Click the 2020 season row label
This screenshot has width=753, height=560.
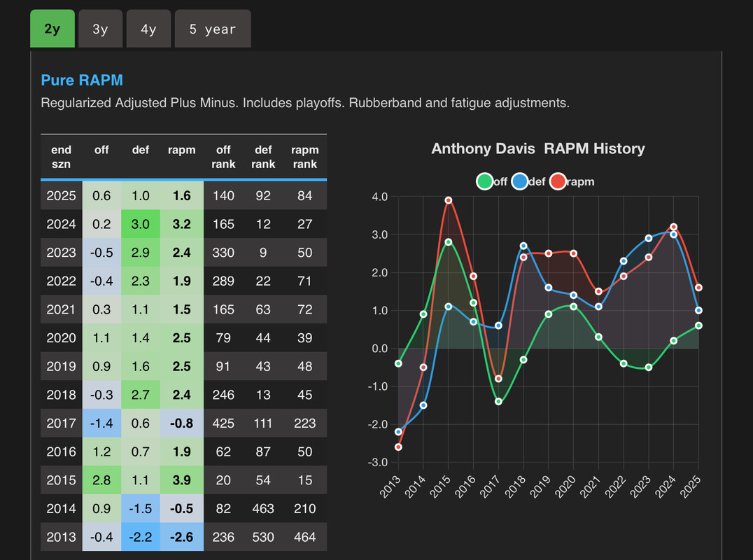[61, 337]
